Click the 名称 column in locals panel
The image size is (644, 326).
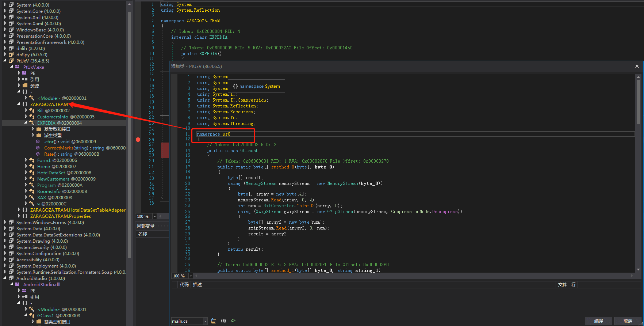pyautogui.click(x=143, y=234)
